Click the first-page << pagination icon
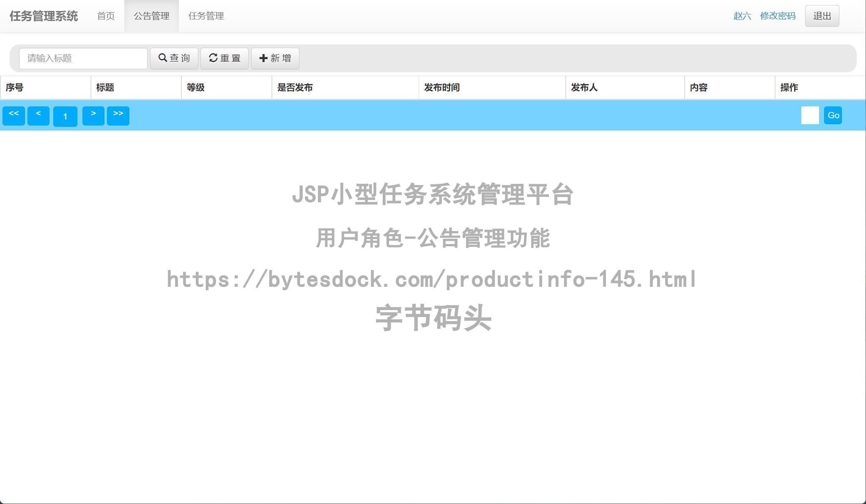The height and width of the screenshot is (504, 866). click(x=14, y=115)
